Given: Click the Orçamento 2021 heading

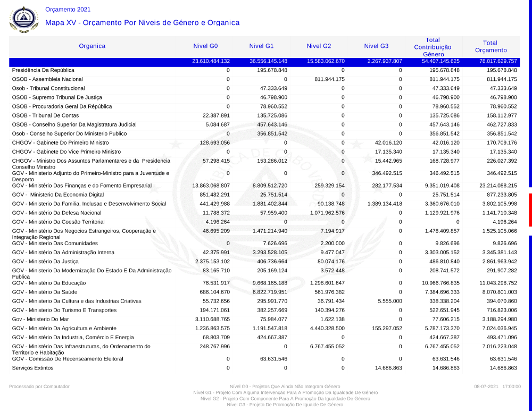Looking at the screenshot, I should click(x=68, y=10).
